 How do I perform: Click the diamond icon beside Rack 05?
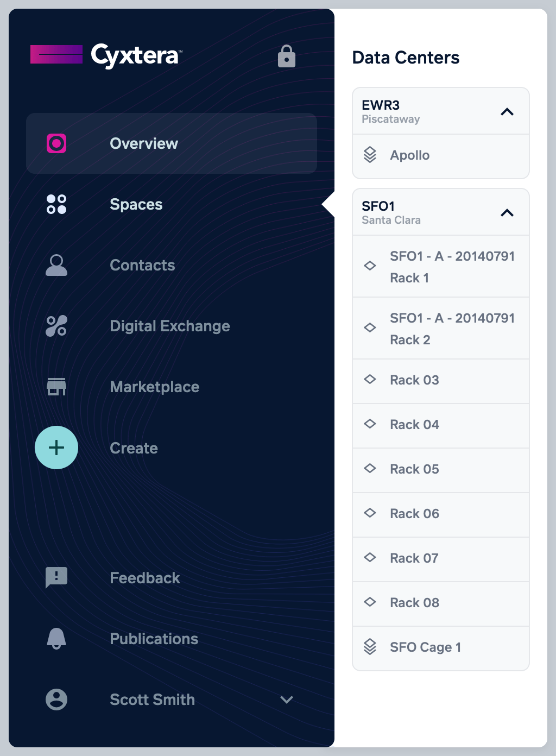pos(370,468)
